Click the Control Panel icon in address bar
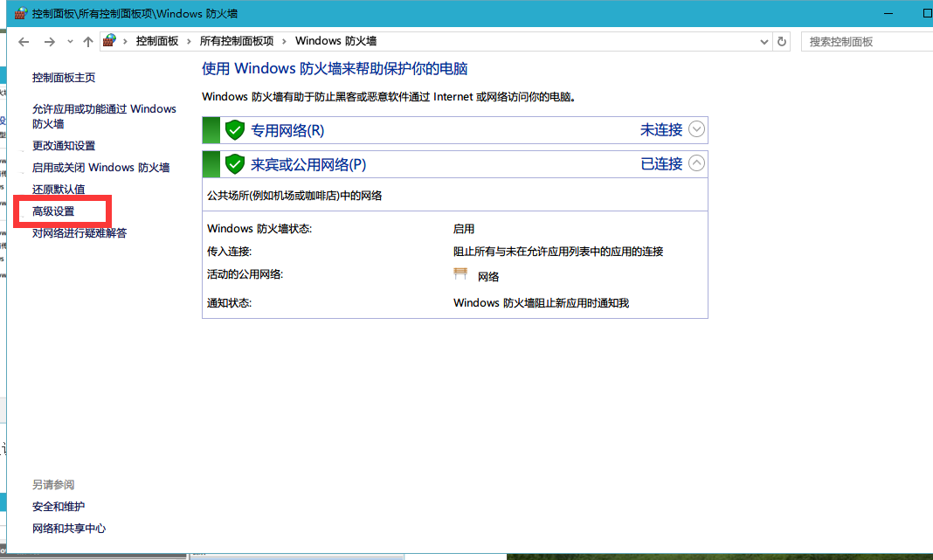 [x=109, y=41]
